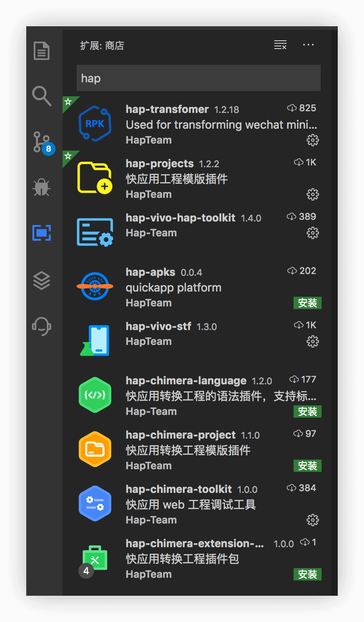Click 安装 for hap-chimera-language
Viewport: 364px width, 622px height.
(x=307, y=411)
